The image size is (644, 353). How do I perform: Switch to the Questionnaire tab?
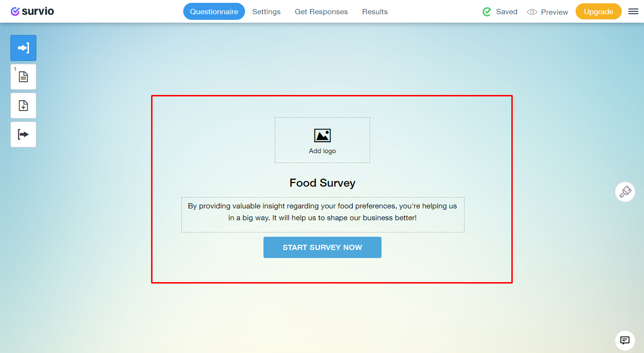(214, 11)
